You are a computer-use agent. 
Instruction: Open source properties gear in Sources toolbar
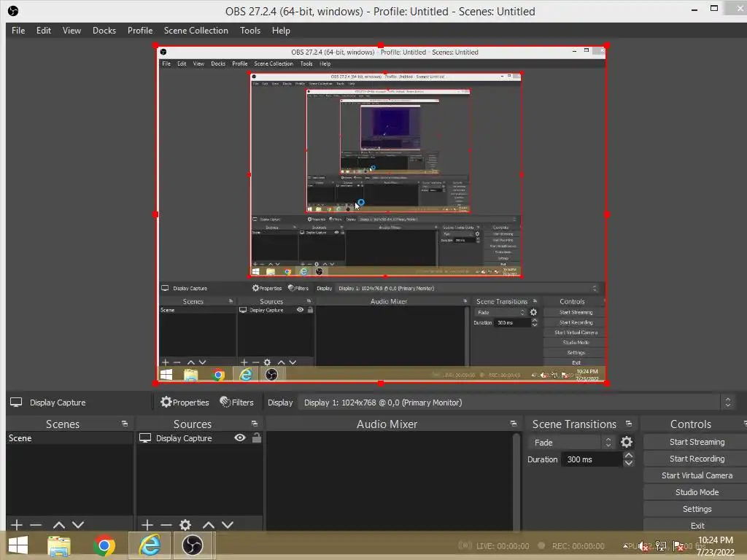(x=185, y=525)
